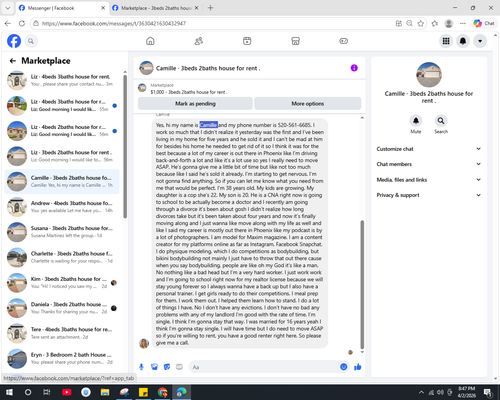Image resolution: width=500 pixels, height=400 pixels.
Task: Open Eryn 3 Bedroom 2 bath House chat
Action: pyautogui.click(x=62, y=358)
